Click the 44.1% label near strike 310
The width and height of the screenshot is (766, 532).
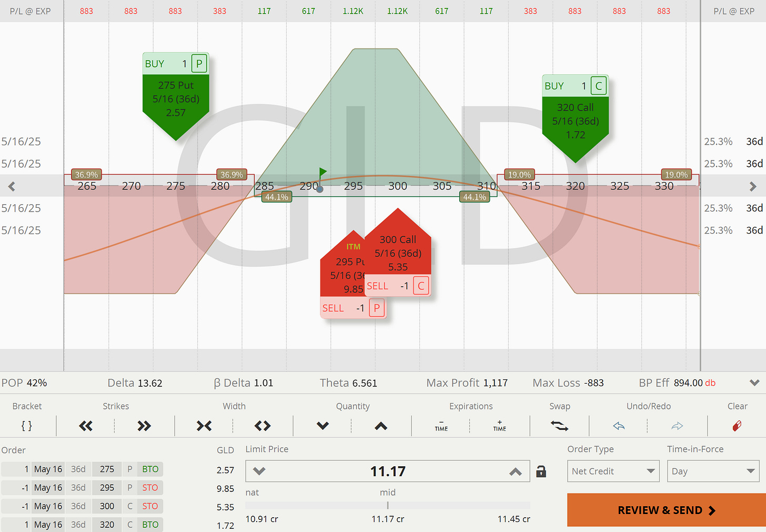point(475,197)
